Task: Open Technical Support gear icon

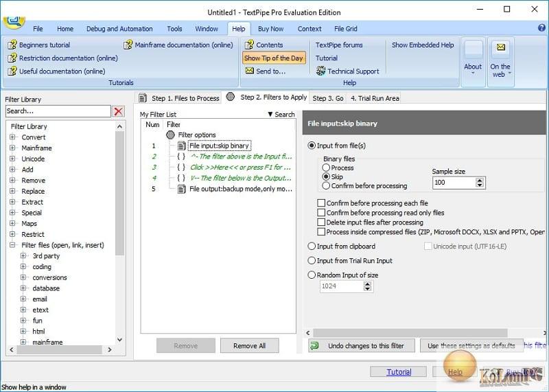Action: pyautogui.click(x=320, y=71)
